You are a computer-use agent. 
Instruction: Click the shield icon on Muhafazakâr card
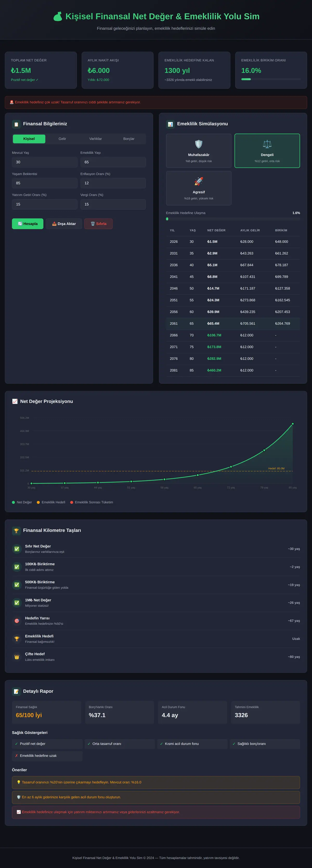(x=199, y=144)
